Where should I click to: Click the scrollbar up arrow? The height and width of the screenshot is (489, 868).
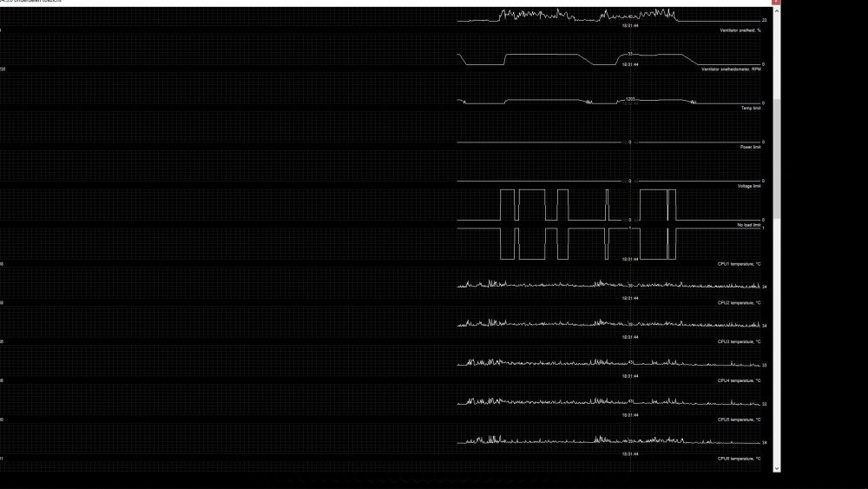pos(777,11)
